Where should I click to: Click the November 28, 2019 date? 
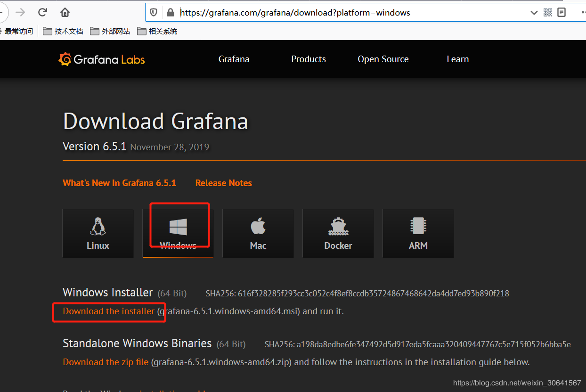pos(170,147)
